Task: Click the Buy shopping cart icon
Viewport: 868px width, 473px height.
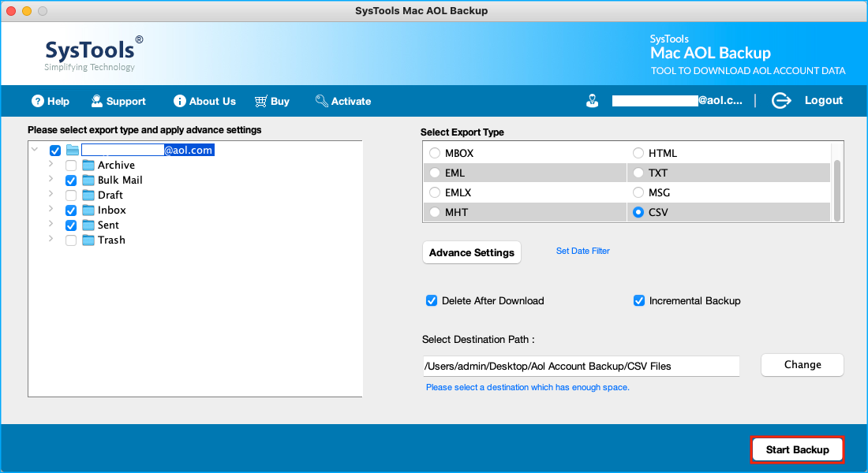Action: 260,101
